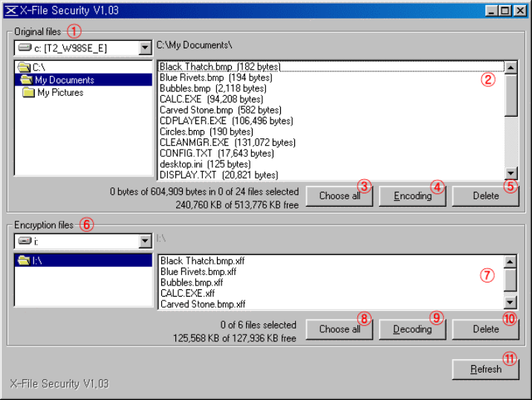532x400 pixels.
Task: Select CALC.EXE.xff encrypted file
Action: tap(331, 294)
